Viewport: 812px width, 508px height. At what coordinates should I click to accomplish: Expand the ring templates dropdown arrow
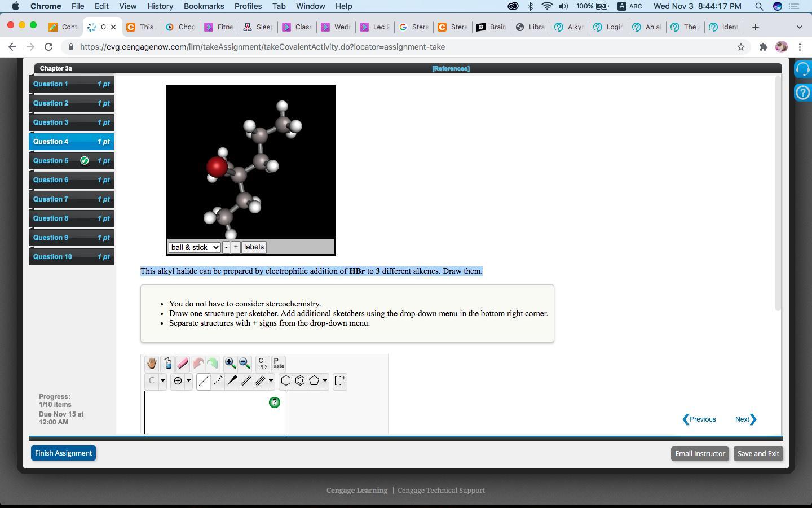[325, 381]
